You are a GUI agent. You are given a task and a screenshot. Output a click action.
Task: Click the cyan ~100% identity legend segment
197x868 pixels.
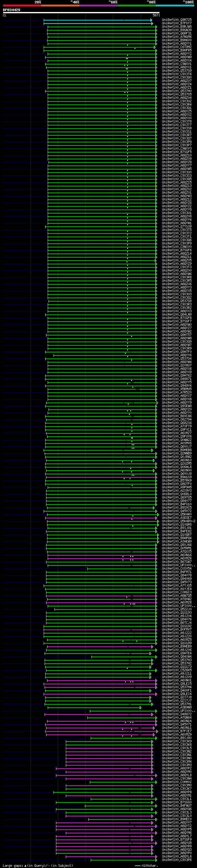pyautogui.click(x=175, y=6)
